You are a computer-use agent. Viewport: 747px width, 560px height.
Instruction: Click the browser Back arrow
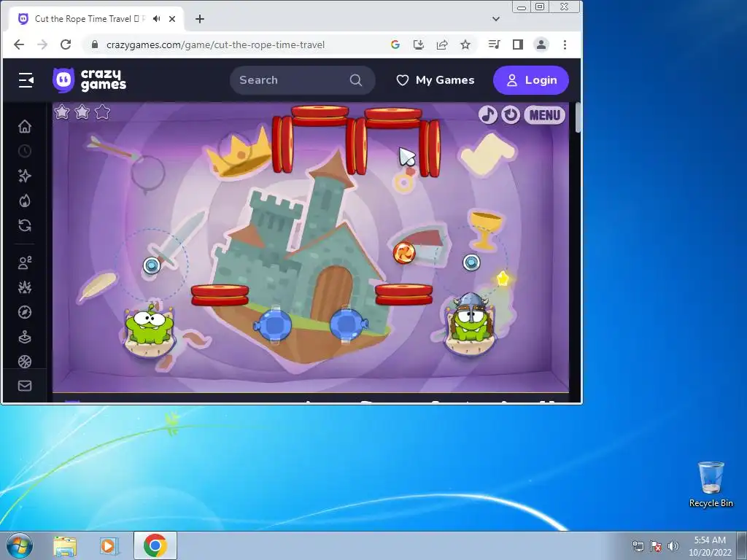pos(18,44)
